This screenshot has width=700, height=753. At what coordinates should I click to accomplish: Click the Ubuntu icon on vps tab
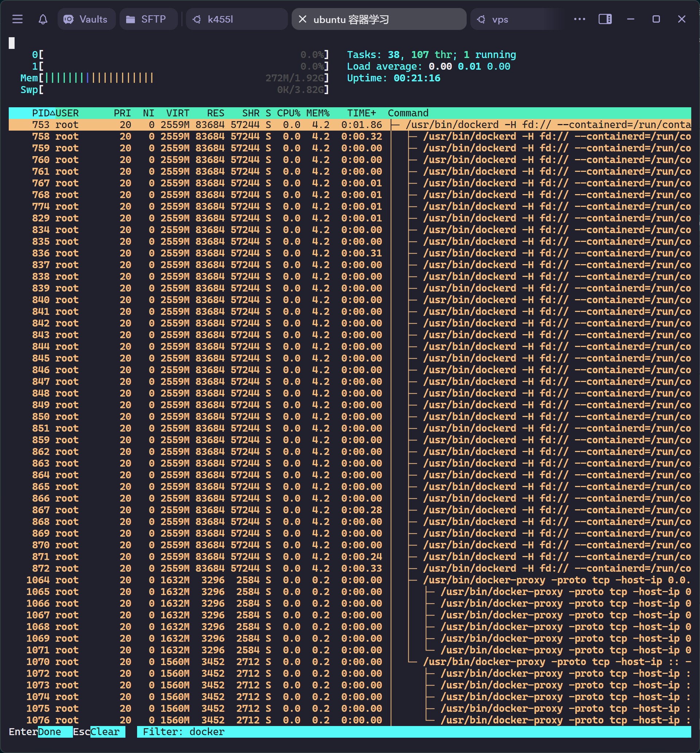click(481, 19)
